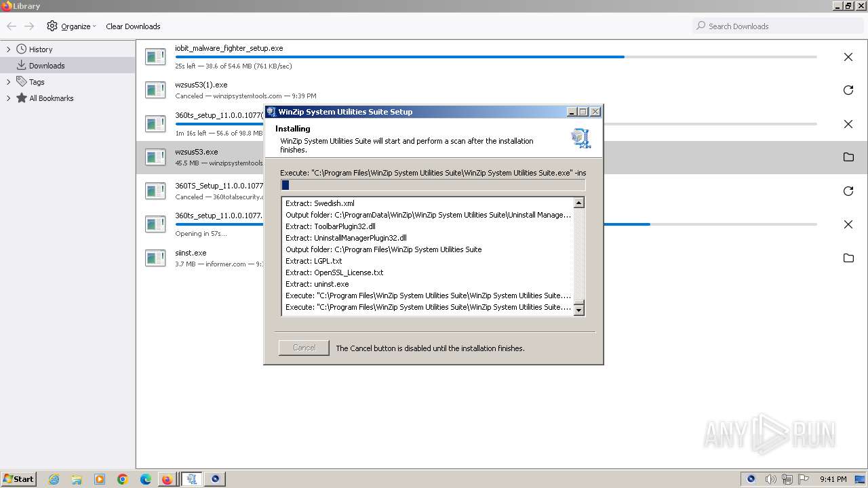Cancel the iobit_malware_fighter_setup.exe download

848,57
